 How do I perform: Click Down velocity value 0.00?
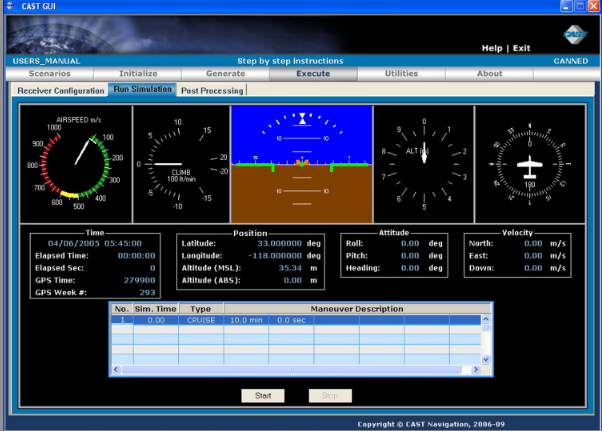533,268
